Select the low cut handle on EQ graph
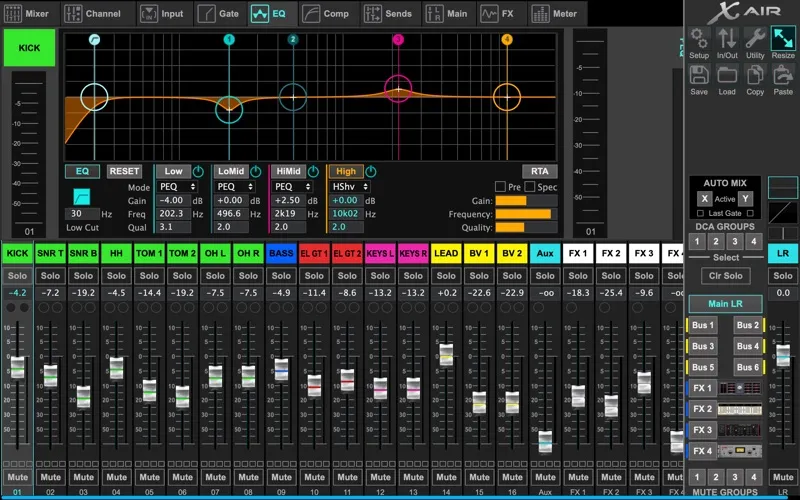800x500 pixels. pos(94,97)
